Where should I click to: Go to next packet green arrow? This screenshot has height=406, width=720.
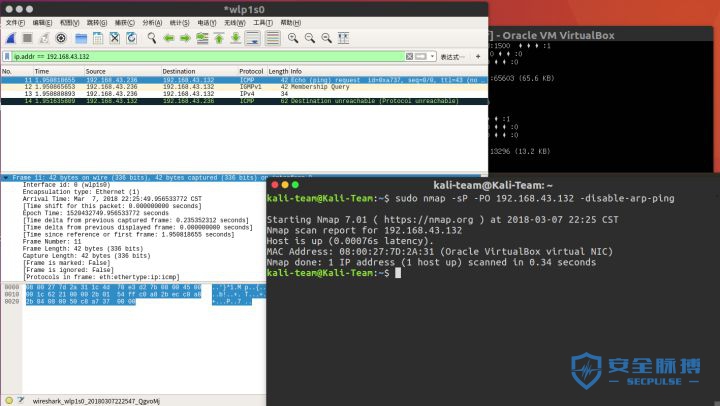185,38
